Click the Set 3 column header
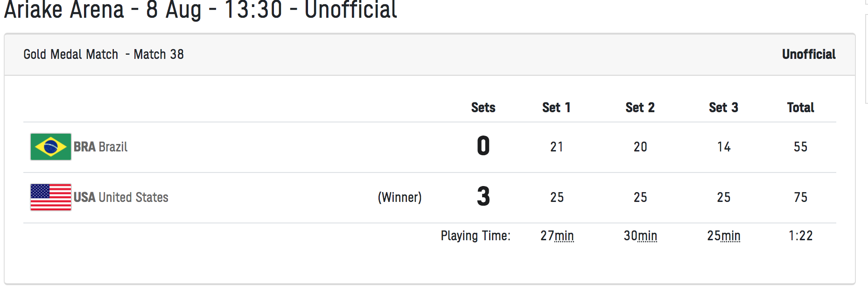 [723, 108]
